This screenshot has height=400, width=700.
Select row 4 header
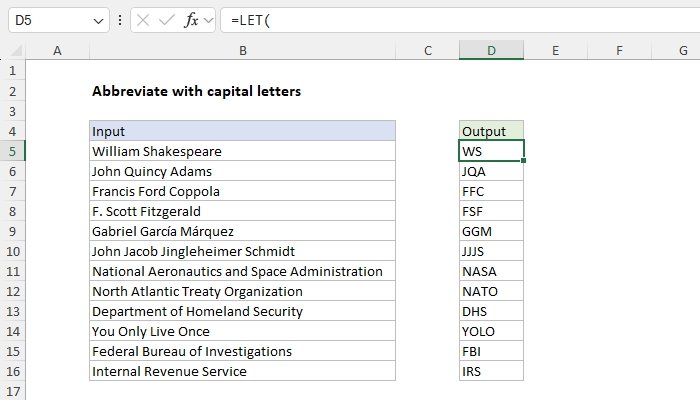click(x=12, y=131)
